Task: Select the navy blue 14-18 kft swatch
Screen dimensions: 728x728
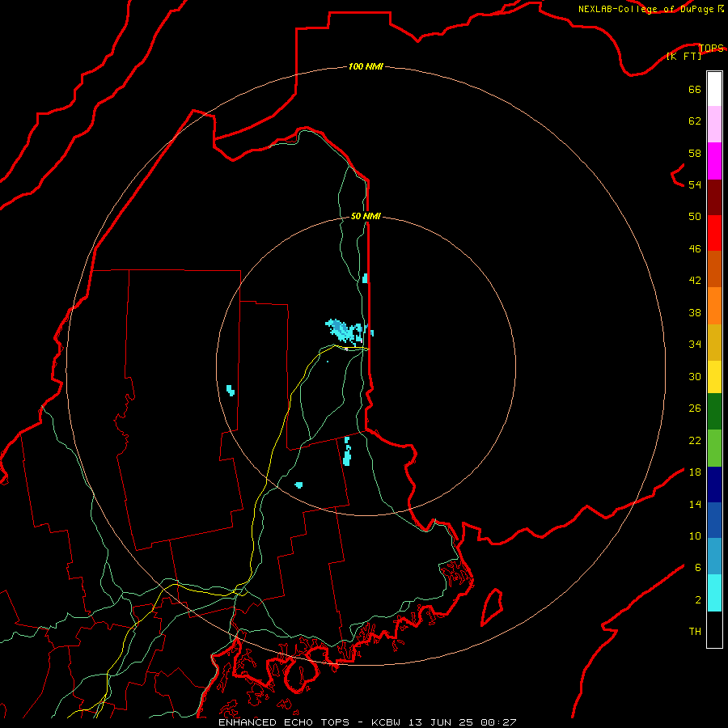Action: coord(714,485)
